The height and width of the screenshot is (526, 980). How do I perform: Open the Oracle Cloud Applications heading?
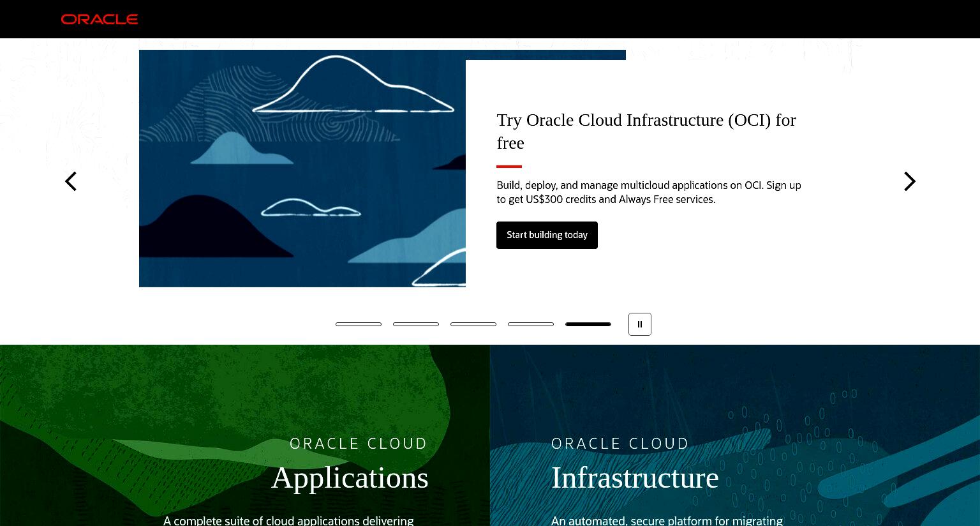pyautogui.click(x=350, y=477)
